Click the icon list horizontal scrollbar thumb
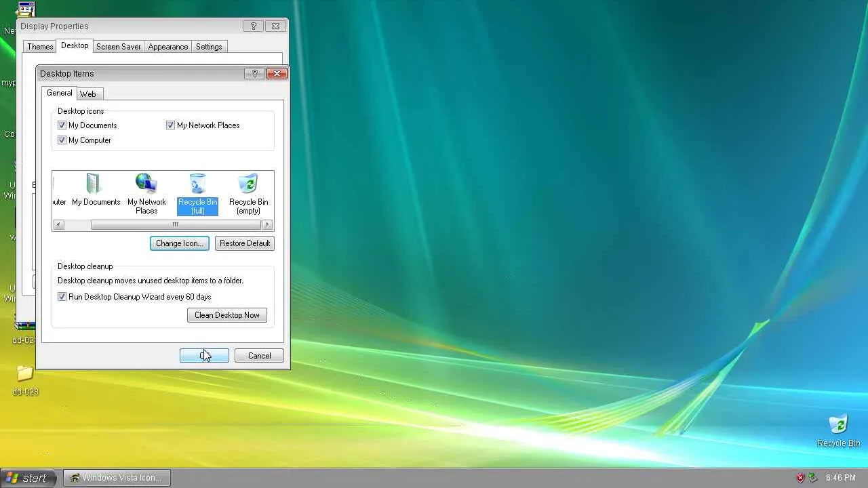This screenshot has width=868, height=488. coord(176,225)
